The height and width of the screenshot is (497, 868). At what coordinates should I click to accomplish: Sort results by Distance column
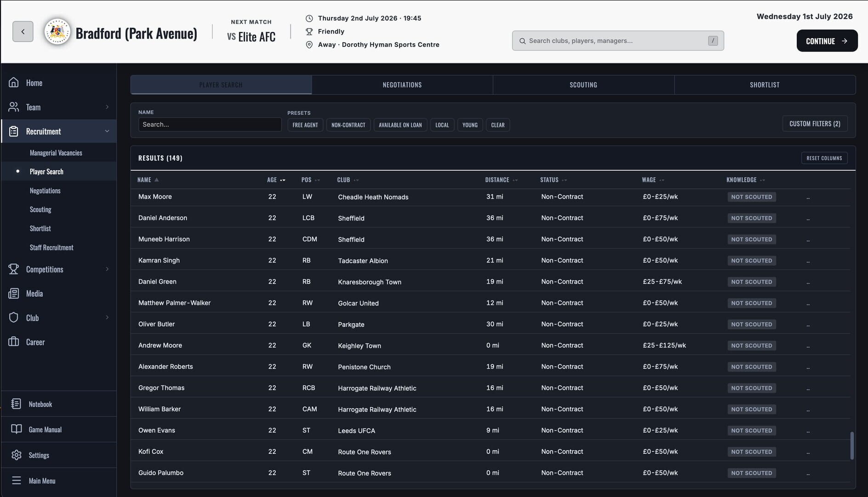(501, 180)
